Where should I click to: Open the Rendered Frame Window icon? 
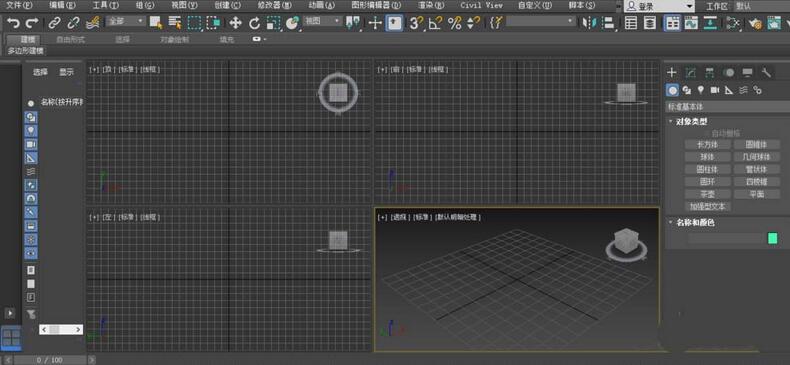coord(773,23)
